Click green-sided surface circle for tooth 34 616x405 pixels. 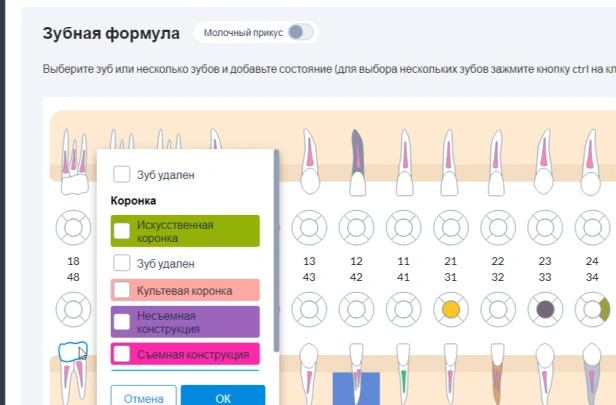(592, 309)
